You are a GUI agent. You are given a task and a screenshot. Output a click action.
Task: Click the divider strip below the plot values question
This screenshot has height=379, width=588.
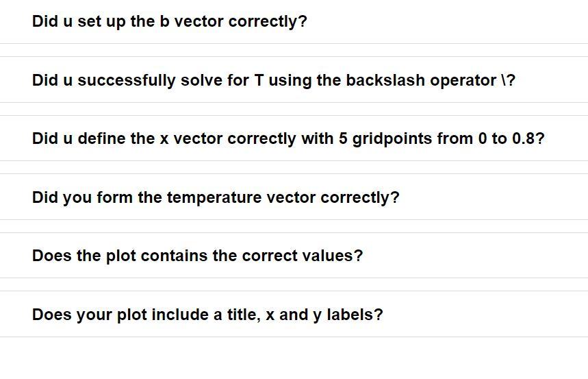tap(294, 284)
